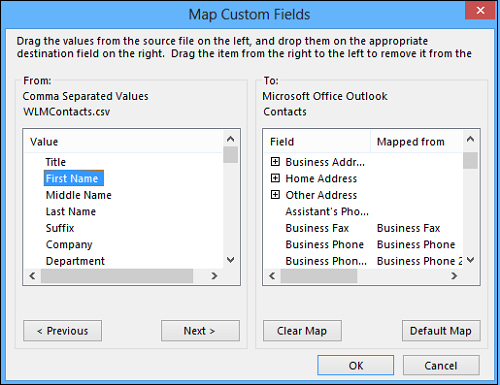Screen dimensions: 500x385
Task: Click left scroll arrow in Value list
Action: click(x=32, y=276)
